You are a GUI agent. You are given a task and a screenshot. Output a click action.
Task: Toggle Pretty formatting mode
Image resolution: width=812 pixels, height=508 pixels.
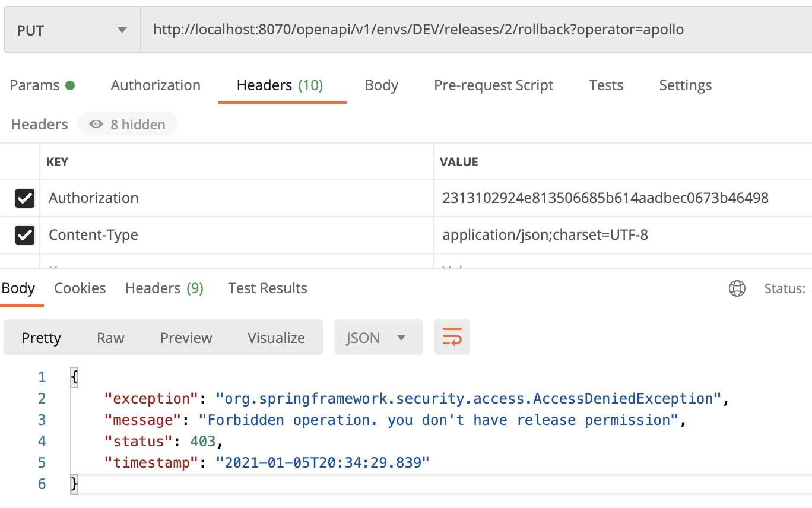click(41, 337)
